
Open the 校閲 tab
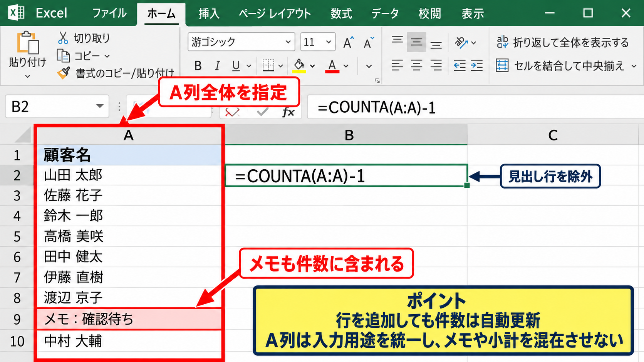(429, 14)
